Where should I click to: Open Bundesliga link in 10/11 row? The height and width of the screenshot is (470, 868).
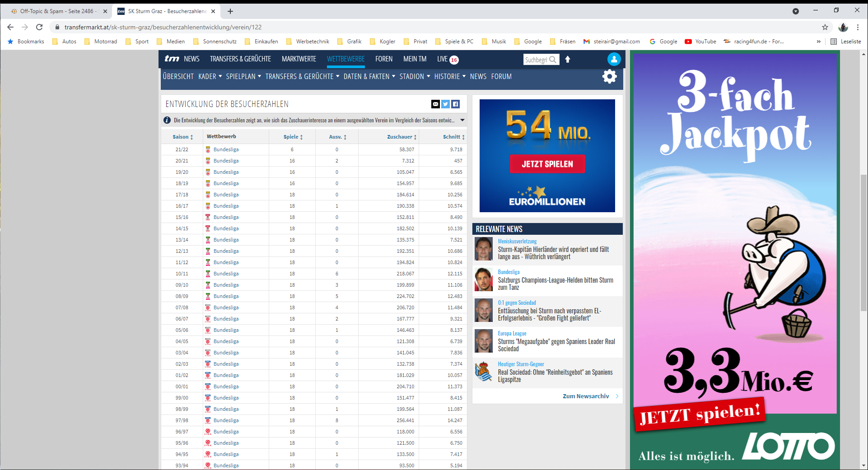pos(226,274)
